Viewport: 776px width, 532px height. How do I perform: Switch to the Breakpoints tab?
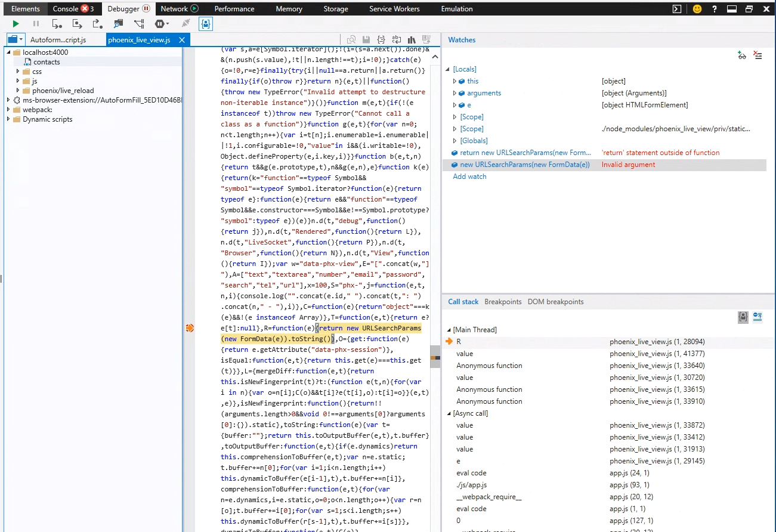503,302
